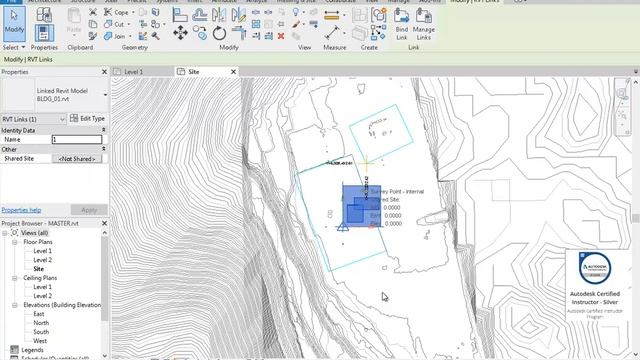Open the Cut geometry dropdown arrow
This screenshot has height=360, width=640.
click(129, 24)
